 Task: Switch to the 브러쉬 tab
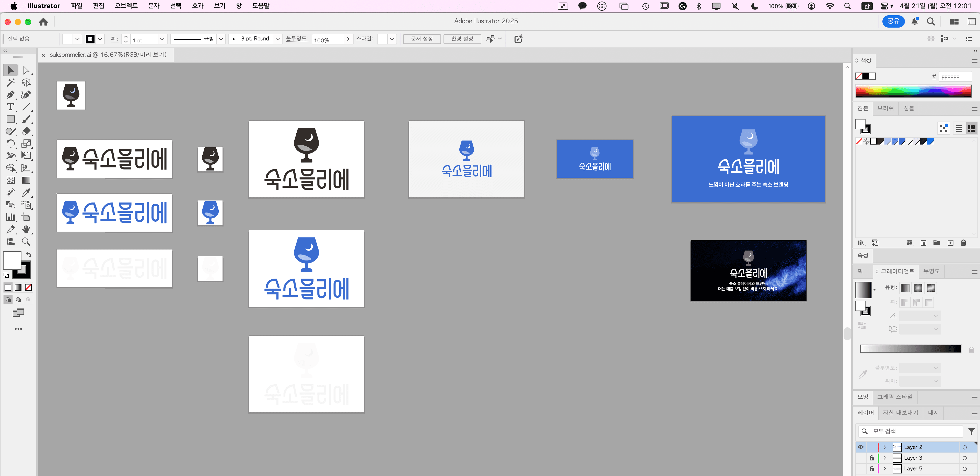coord(885,108)
